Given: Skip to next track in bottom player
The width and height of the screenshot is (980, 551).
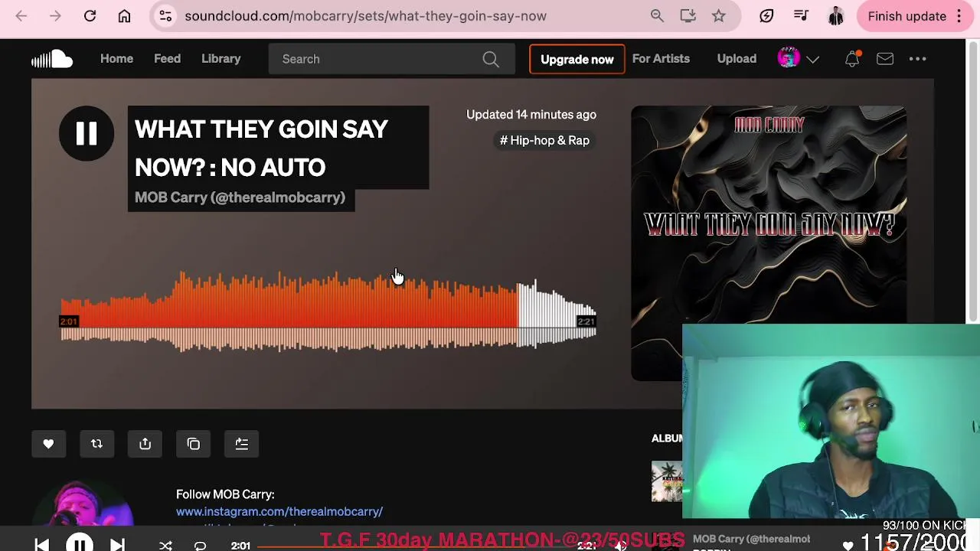Looking at the screenshot, I should point(117,545).
